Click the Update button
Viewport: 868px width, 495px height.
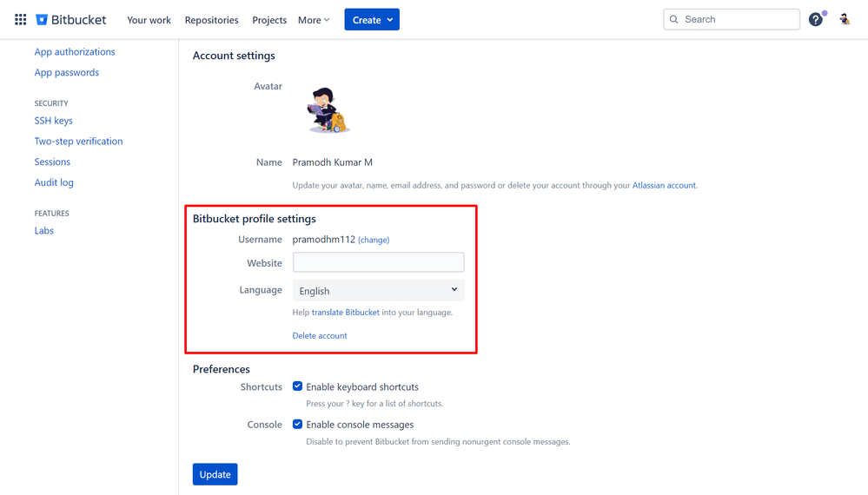coord(215,474)
